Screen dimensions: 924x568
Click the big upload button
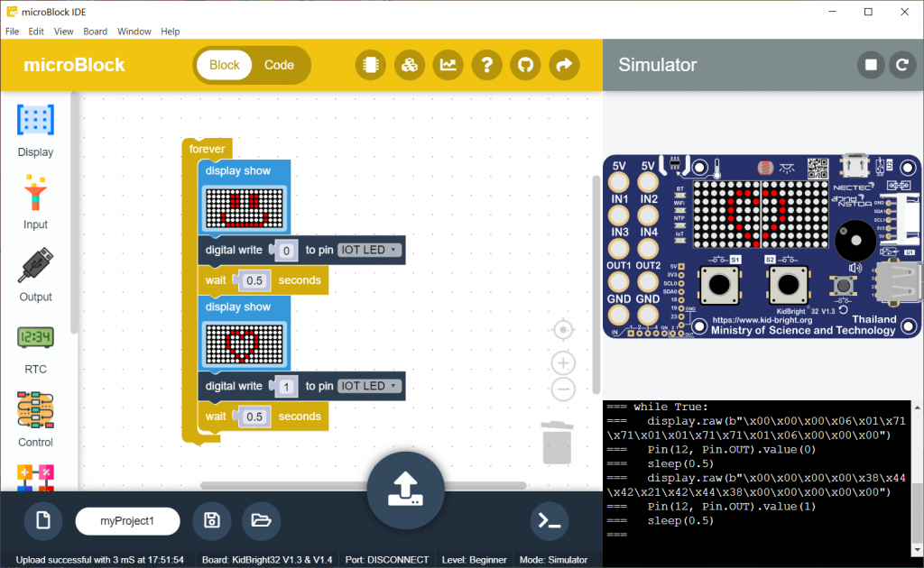coord(405,490)
